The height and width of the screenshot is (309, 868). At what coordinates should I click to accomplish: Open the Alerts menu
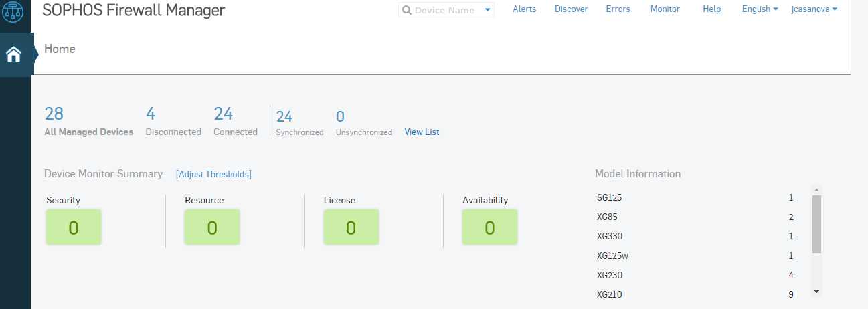525,9
